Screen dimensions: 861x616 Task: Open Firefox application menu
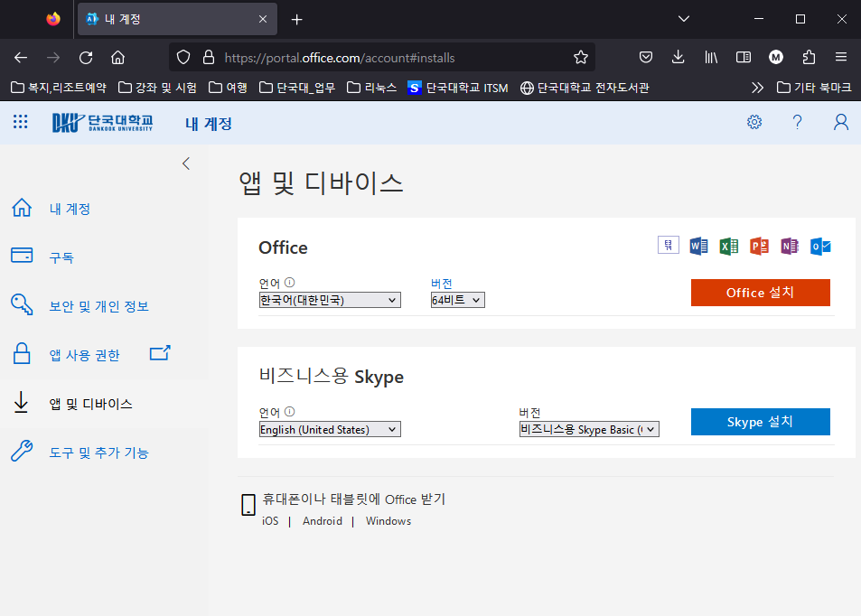841,57
